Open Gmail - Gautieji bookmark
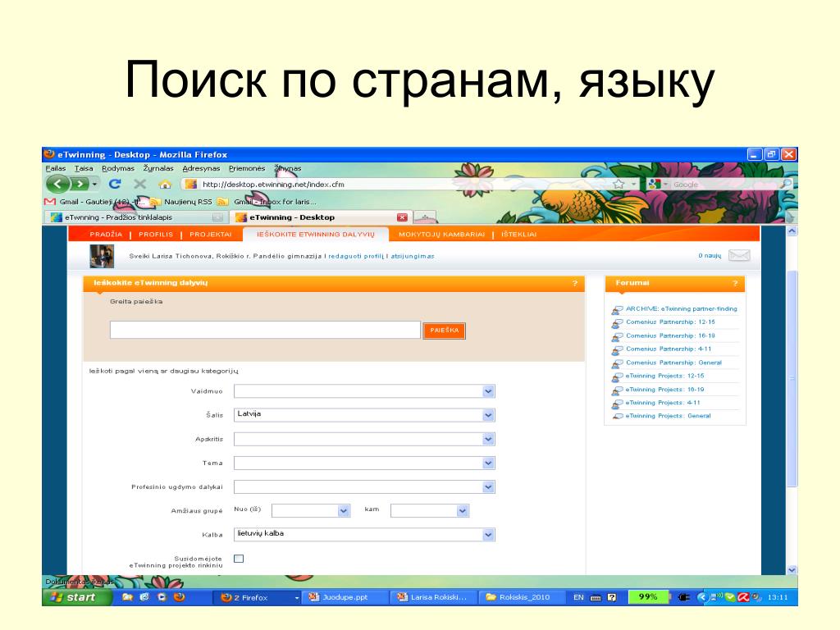840x630 pixels. click(95, 202)
